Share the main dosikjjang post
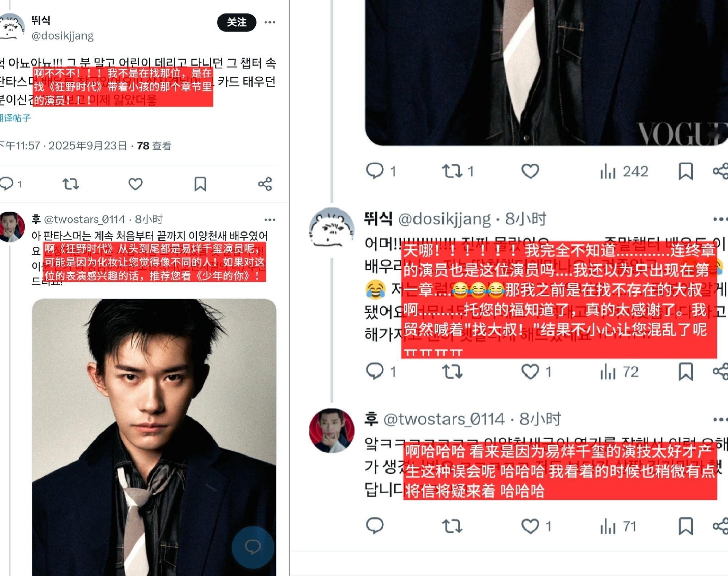The image size is (728, 576). (265, 184)
